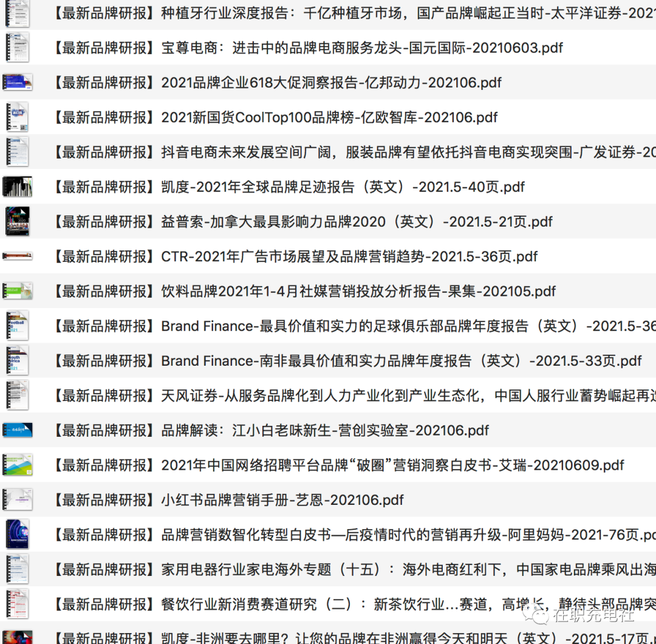Select file name 品牌解读：江小白老味新生-营创实验室

pos(271,430)
